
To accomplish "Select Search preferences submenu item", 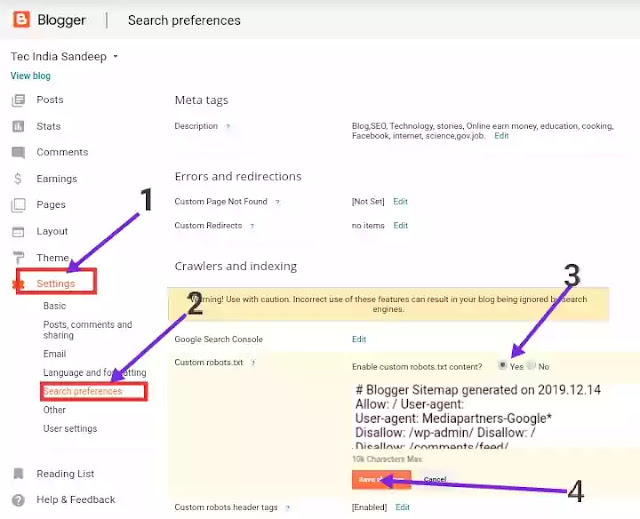I will 83,391.
